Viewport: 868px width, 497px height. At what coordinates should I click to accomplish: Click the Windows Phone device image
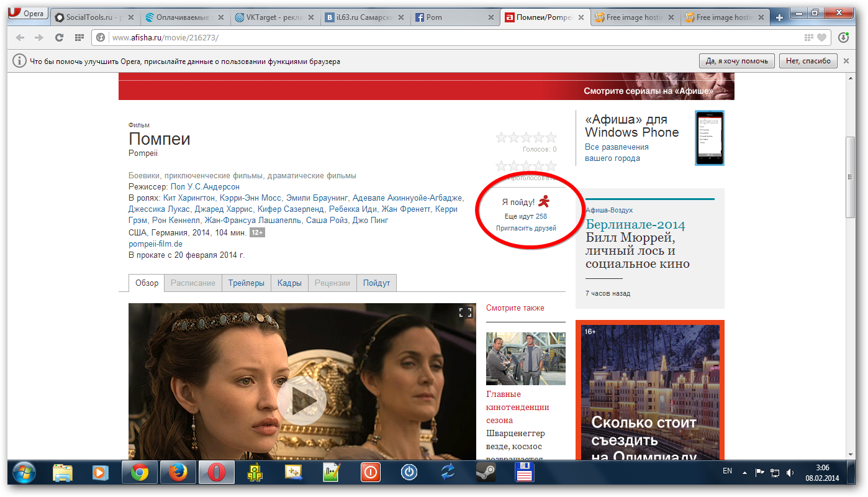click(710, 138)
